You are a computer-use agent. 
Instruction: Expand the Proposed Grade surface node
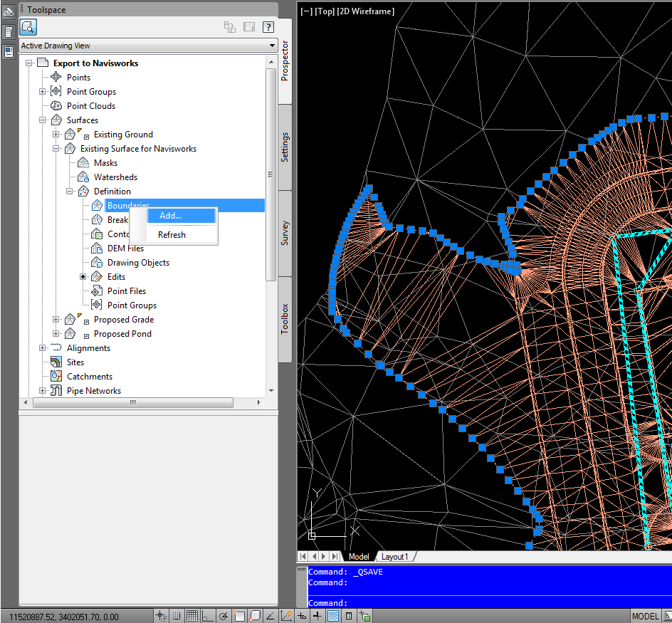pos(56,320)
